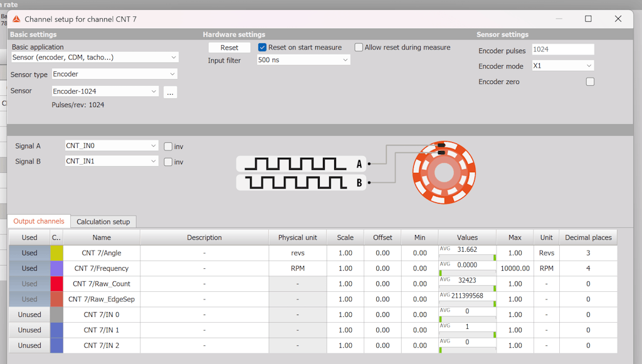Click the CNT 7/Angle name cell
This screenshot has height=364, width=642.
(x=102, y=252)
